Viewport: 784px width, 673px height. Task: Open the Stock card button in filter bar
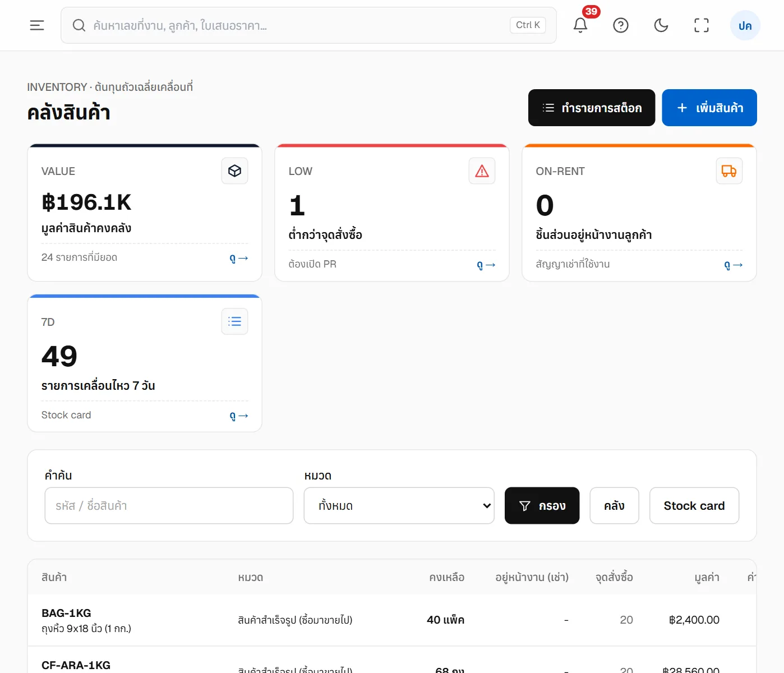694,506
